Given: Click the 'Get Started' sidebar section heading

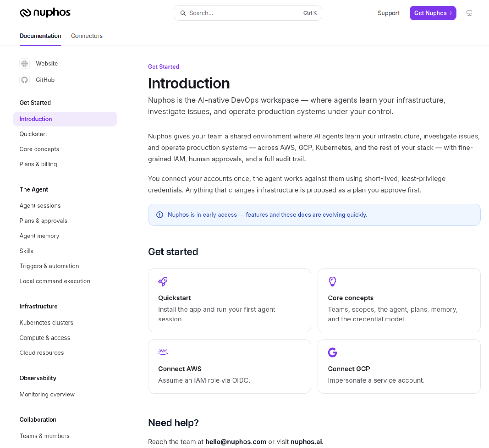Looking at the screenshot, I should pyautogui.click(x=35, y=103).
